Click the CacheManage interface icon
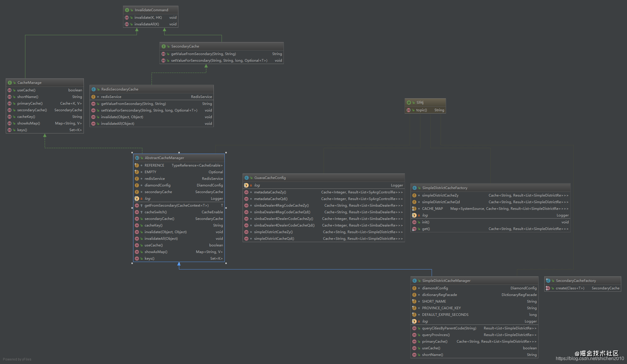The image size is (627, 364). [x=10, y=83]
